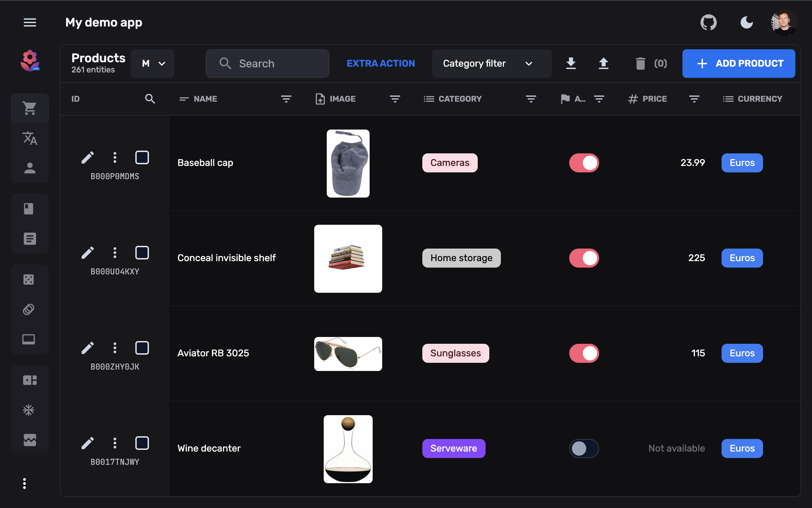Expand the M size selector dropdown
Screen dimensions: 812x508
pyautogui.click(x=152, y=63)
